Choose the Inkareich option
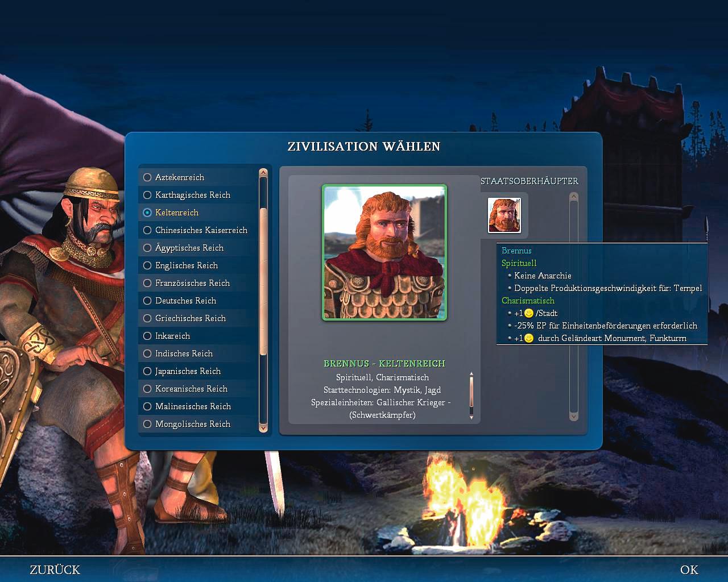Viewport: 728px width, 582px height. click(197, 336)
